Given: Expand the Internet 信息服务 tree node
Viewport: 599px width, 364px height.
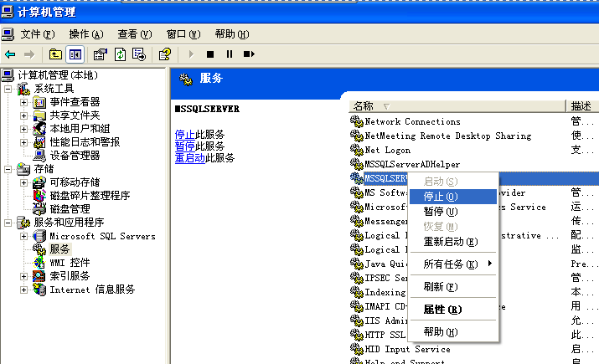Looking at the screenshot, I should [x=23, y=290].
